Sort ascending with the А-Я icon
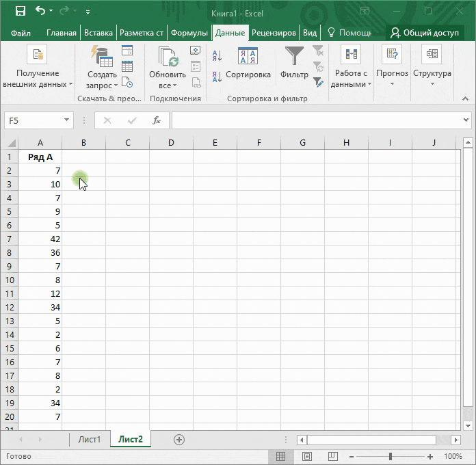476x465 pixels. click(217, 55)
